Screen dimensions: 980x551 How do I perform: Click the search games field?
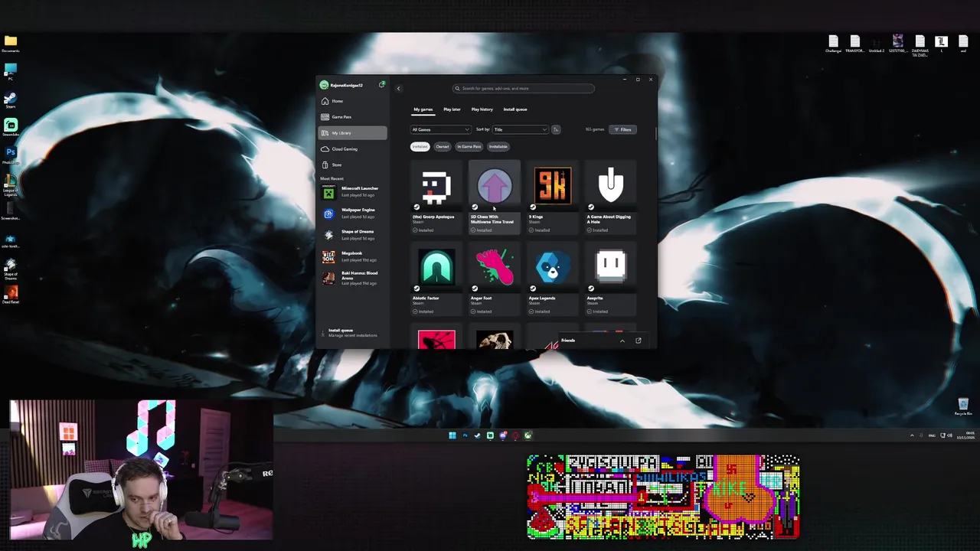pos(524,89)
